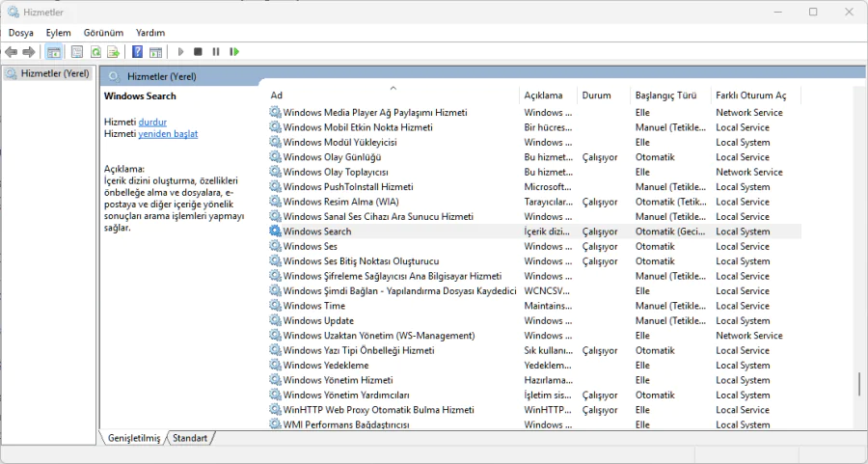Image resolution: width=868 pixels, height=464 pixels.
Task: Click the yeniden başlat link
Action: (x=168, y=134)
